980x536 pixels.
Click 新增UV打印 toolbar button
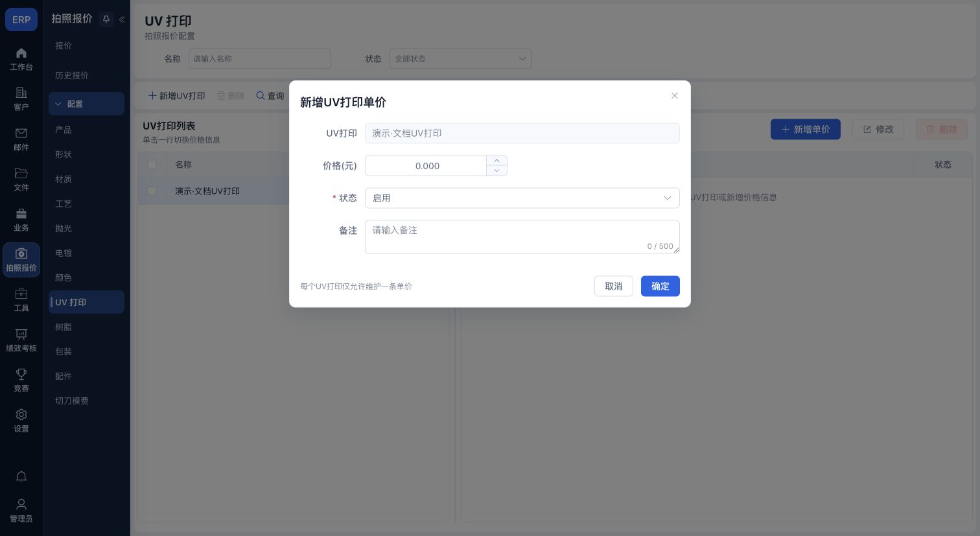click(177, 96)
